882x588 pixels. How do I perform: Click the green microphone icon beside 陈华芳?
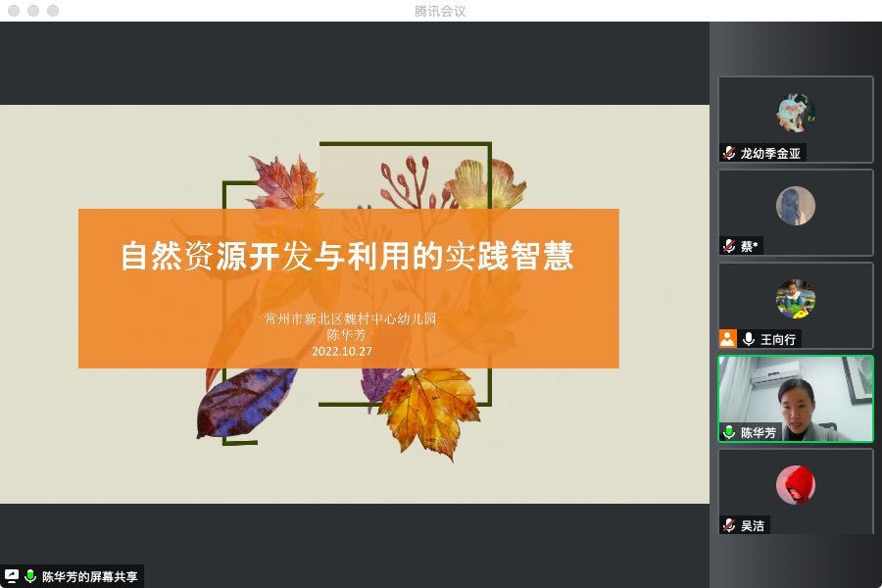[x=729, y=432]
